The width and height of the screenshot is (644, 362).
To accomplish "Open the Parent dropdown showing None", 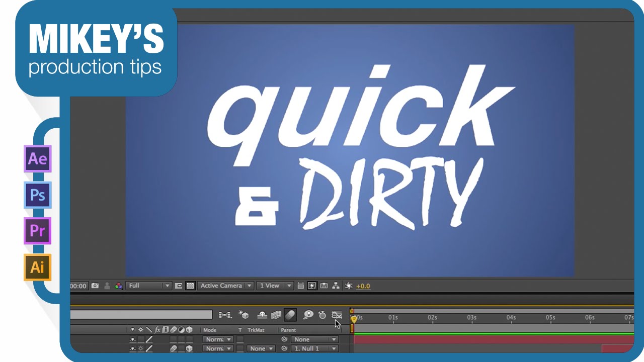I will (314, 339).
